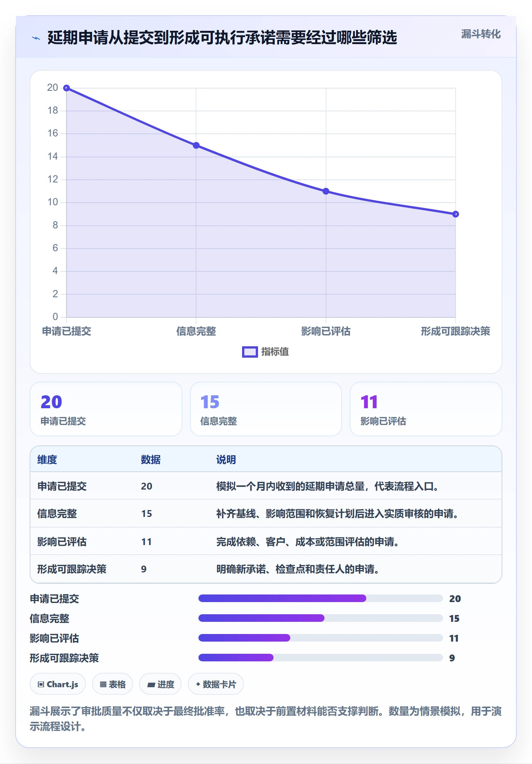The height and width of the screenshot is (764, 532).
Task: Click the chart x-axis label 信息完整
Action: [196, 331]
